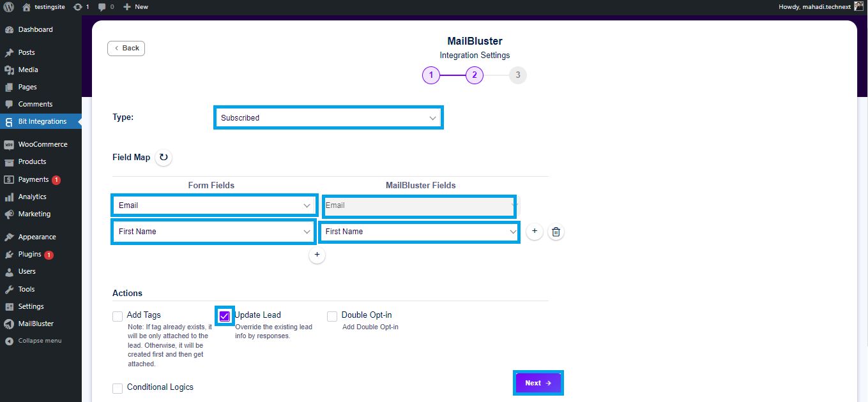Click the Payments sidebar icon
Viewport: 868px width, 402px height.
[9, 179]
